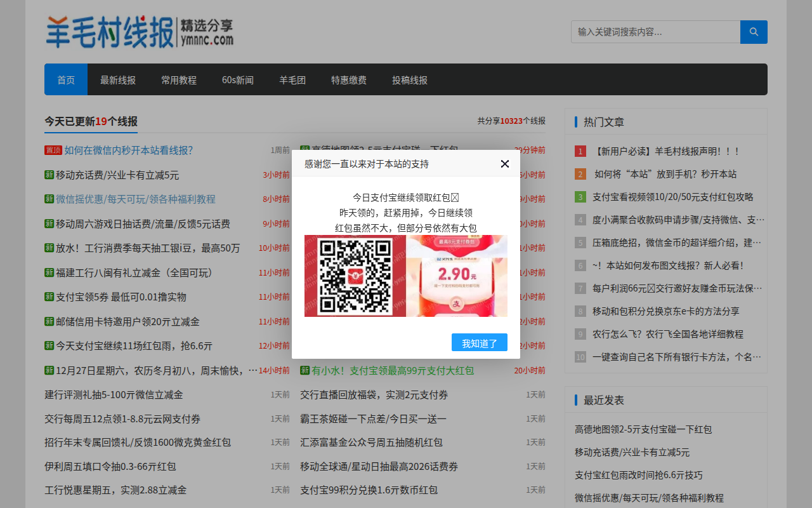Open the 羊毛团 menu item

coord(292,79)
